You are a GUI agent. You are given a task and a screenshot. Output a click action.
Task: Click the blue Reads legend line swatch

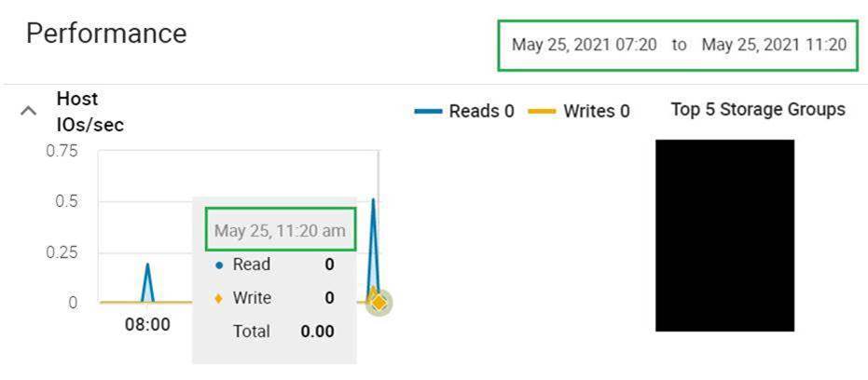tap(429, 112)
